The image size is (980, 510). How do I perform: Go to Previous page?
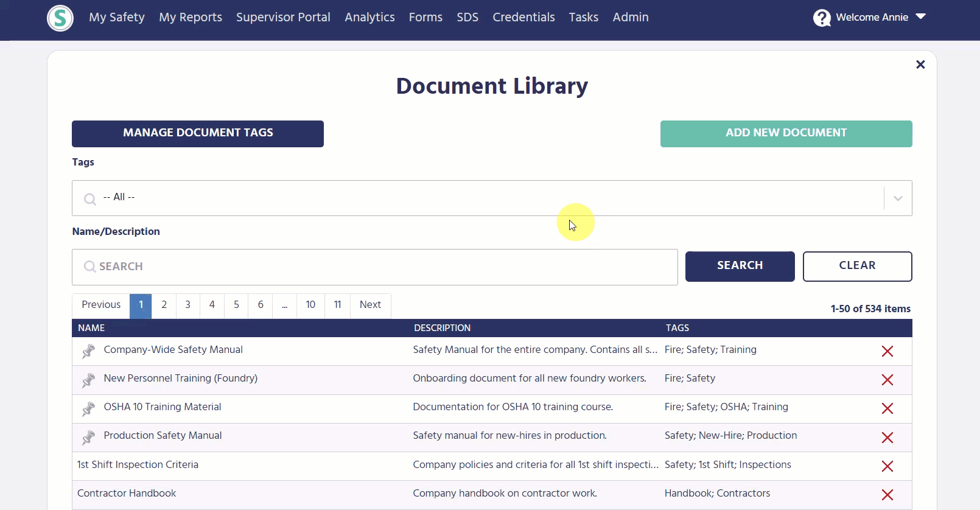[x=101, y=306]
